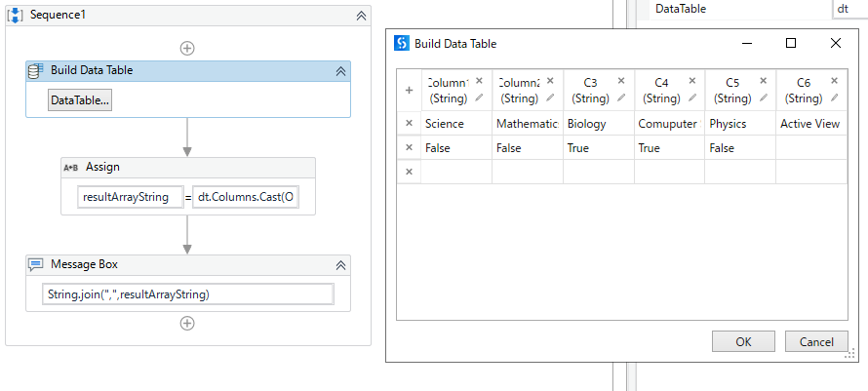This screenshot has width=868, height=391.
Task: Edit the C6 column with pencil icon
Action: pos(836,98)
